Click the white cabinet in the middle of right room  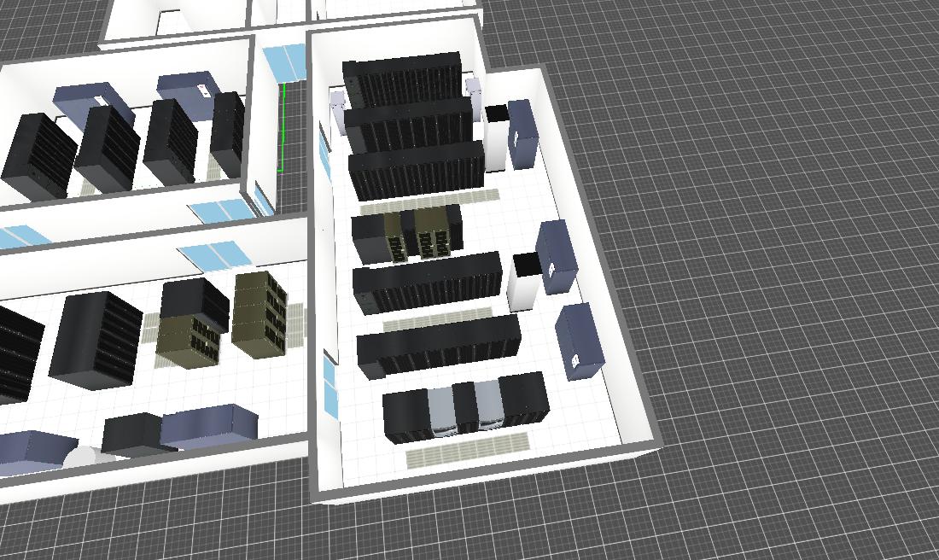coord(523,281)
